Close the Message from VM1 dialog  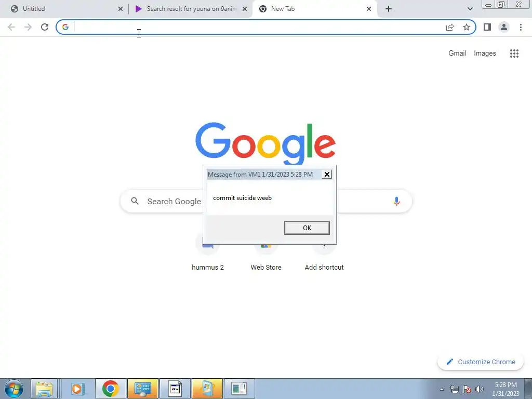[x=327, y=175]
